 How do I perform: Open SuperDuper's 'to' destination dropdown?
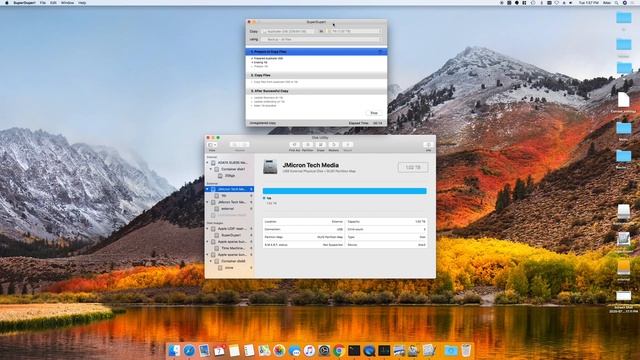(x=354, y=31)
